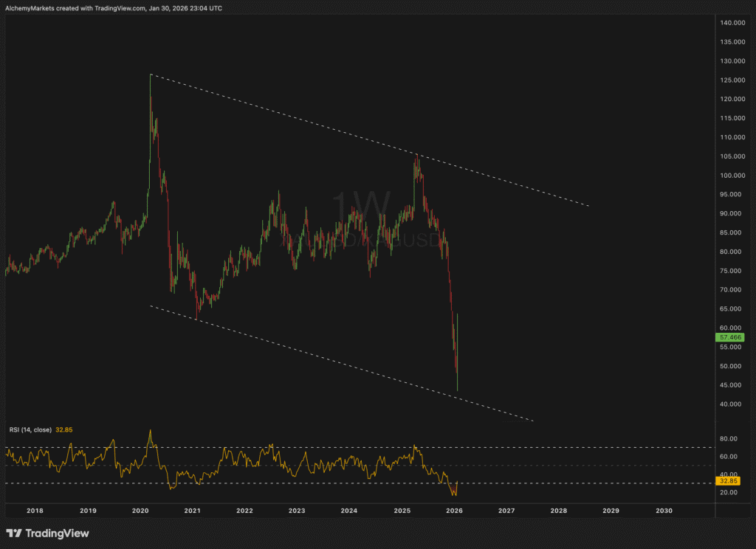Click the 100.000 price scale label
This screenshot has height=549, width=756.
pos(732,176)
